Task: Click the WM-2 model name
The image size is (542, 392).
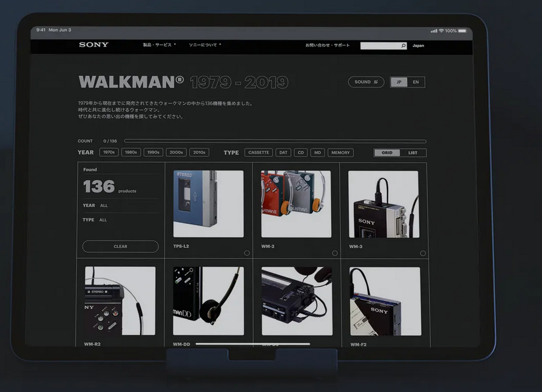Action: 268,247
